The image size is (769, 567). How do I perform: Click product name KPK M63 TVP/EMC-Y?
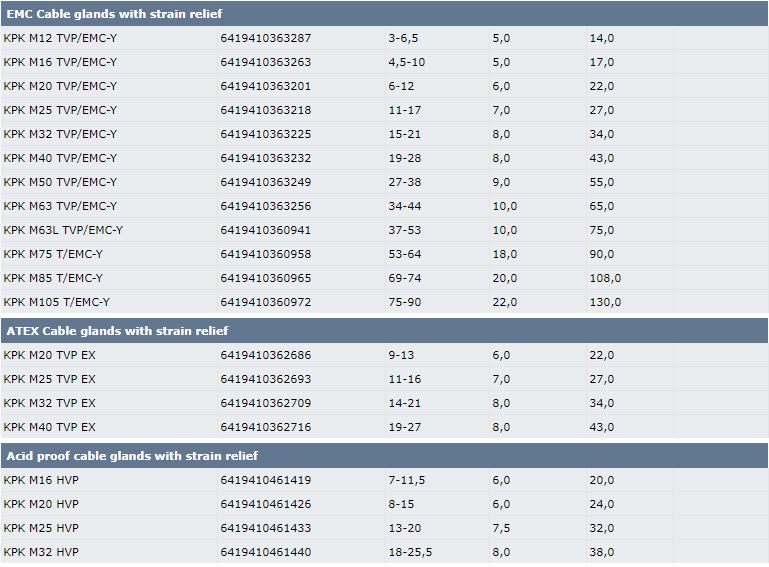tap(60, 206)
